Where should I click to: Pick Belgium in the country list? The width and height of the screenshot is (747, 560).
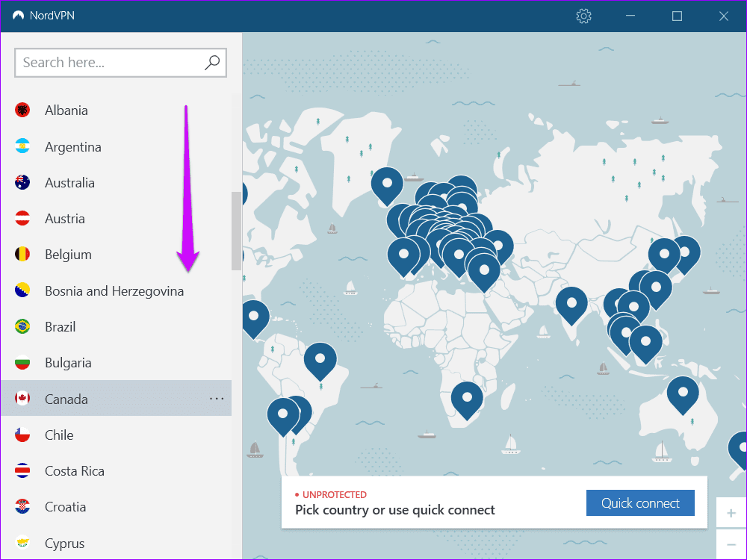click(116, 255)
